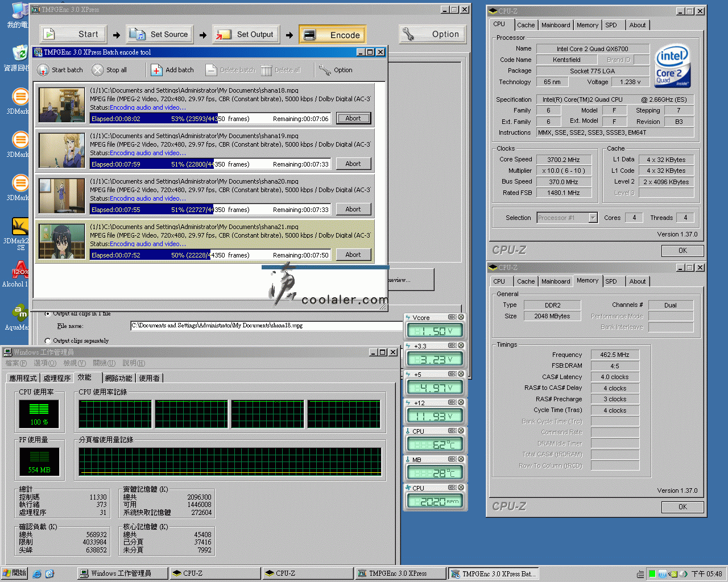Open 說明 menu in Task Manager
This screenshot has width=728, height=582.
pos(134,363)
